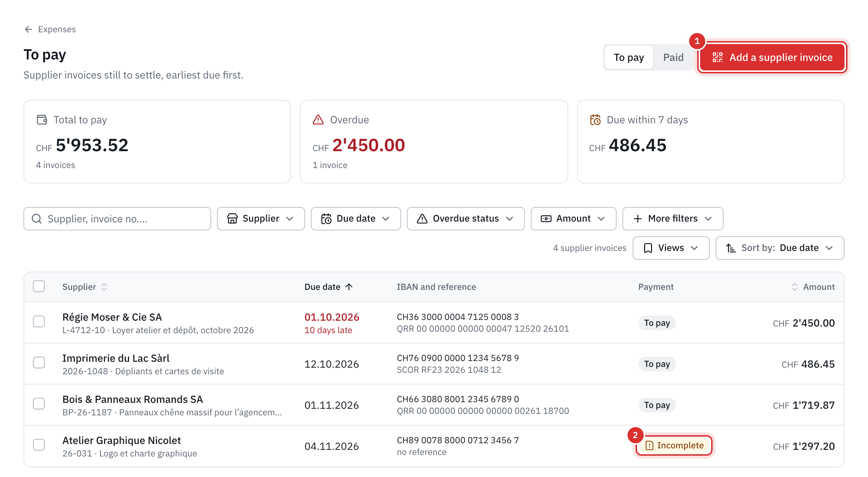
Task: Open the Régie Moser & Cie SA invoice
Action: (434, 323)
